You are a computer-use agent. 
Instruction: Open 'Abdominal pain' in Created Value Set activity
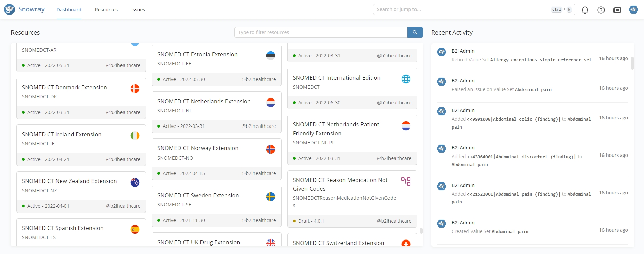pos(510,232)
